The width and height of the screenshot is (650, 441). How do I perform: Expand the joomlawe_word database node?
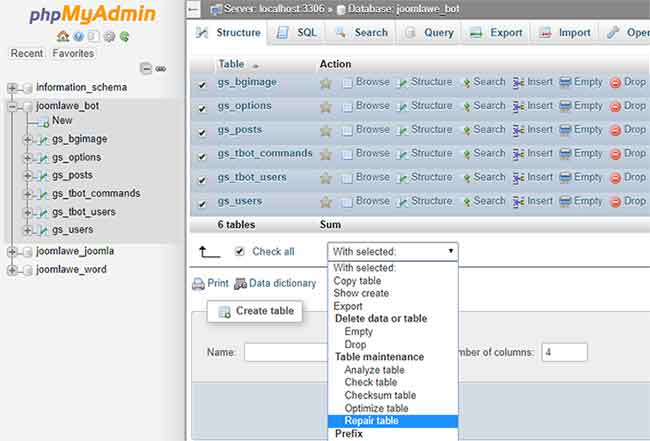(x=12, y=270)
